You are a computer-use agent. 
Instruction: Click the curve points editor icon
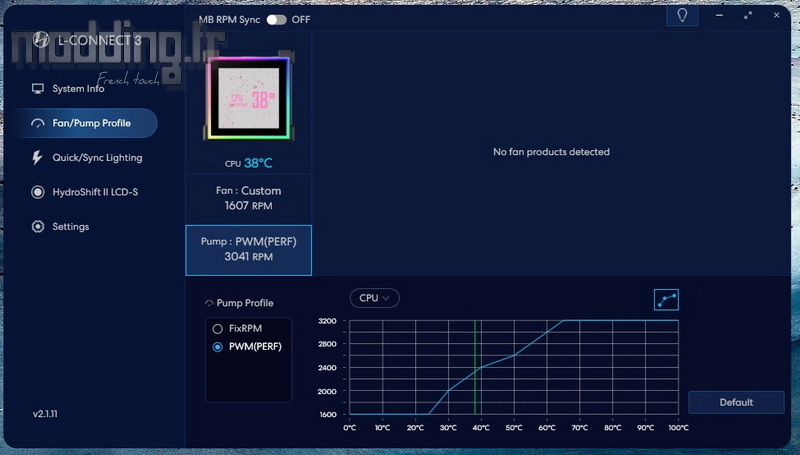665,299
